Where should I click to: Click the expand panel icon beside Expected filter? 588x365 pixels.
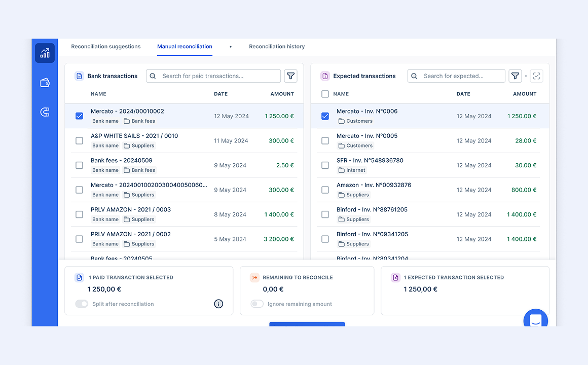536,76
